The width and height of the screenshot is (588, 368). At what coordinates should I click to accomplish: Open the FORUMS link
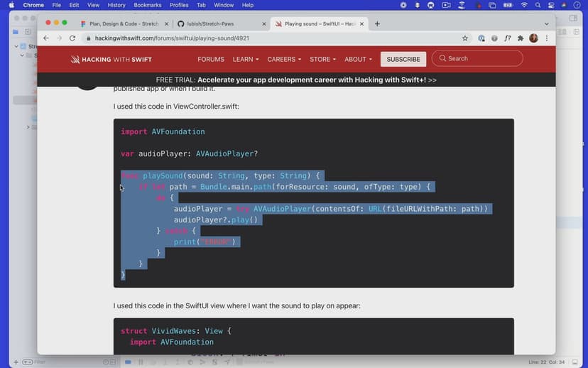[211, 59]
